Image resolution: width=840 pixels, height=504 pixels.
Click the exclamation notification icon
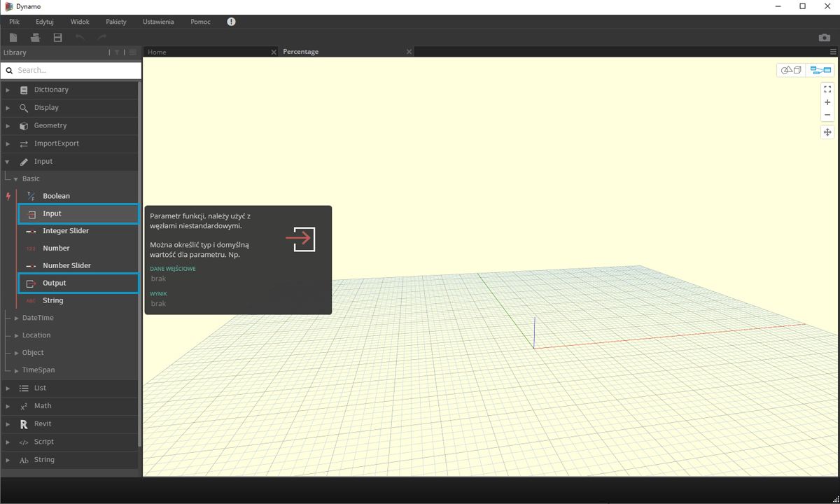click(231, 22)
